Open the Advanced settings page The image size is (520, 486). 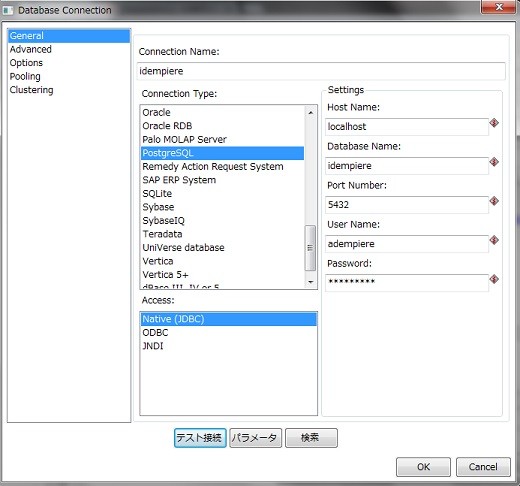(x=69, y=49)
